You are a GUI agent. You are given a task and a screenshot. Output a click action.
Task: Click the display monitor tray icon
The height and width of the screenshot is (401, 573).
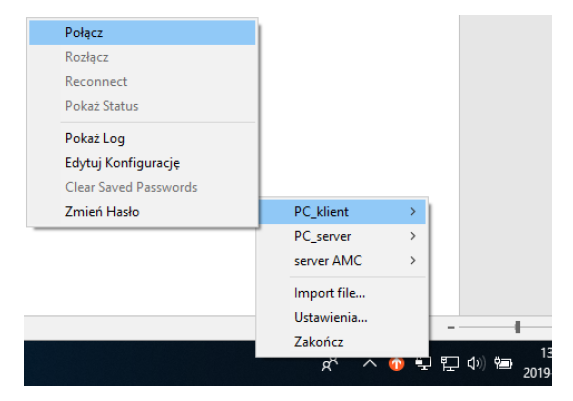(423, 364)
